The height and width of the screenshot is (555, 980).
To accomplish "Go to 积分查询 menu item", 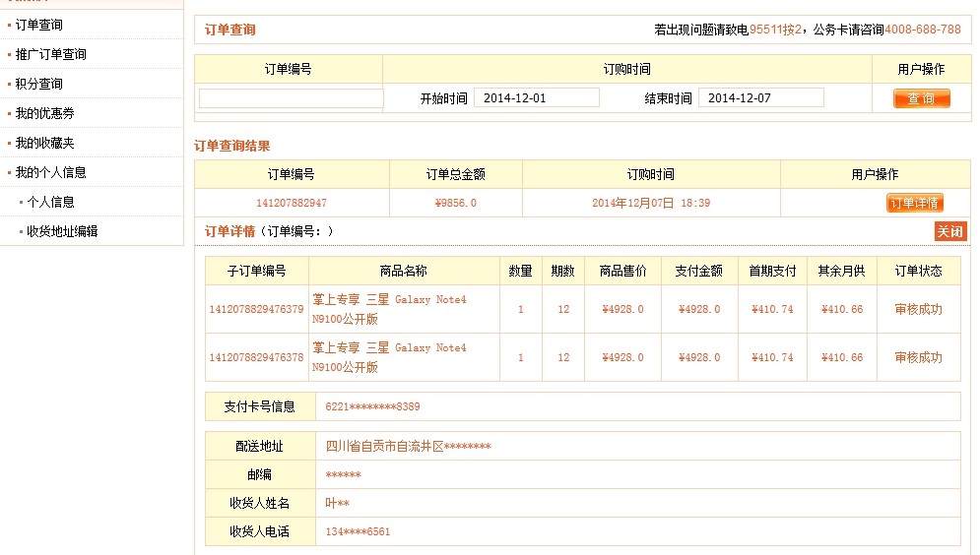I will [38, 84].
